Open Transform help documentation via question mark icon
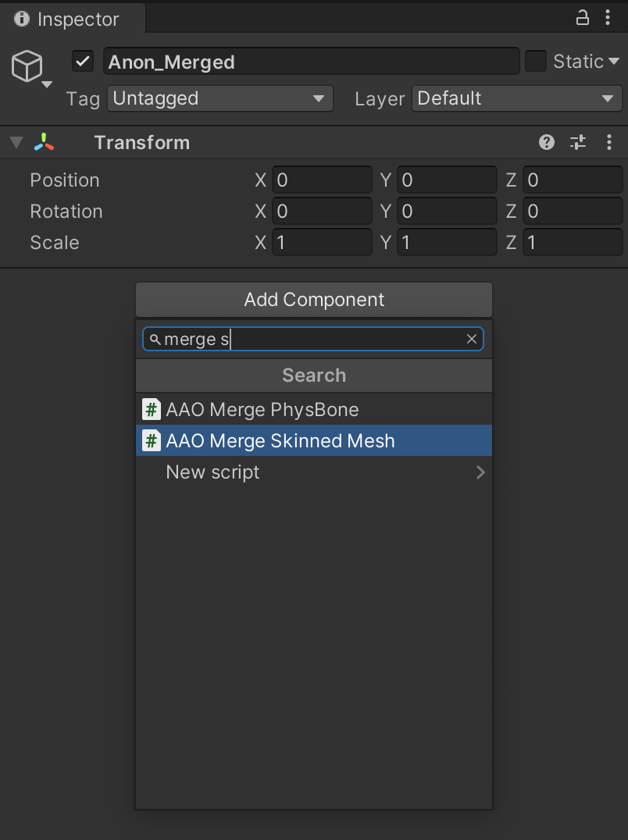Viewport: 628px width, 840px height. click(546, 142)
